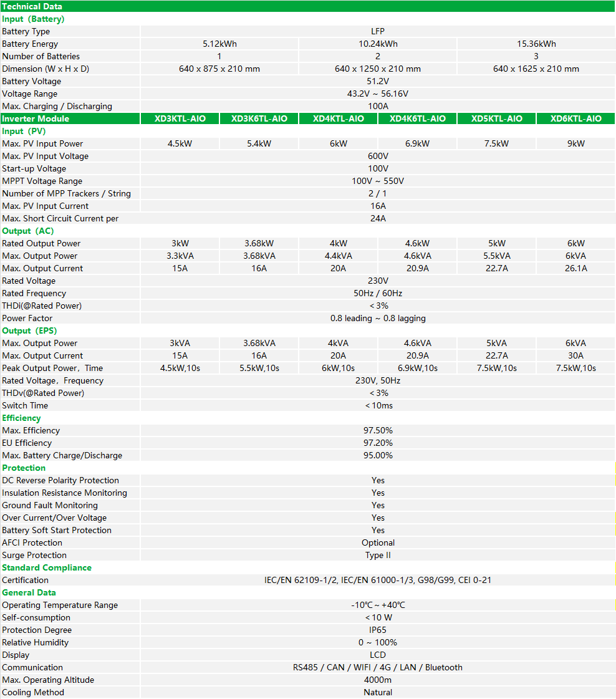
Task: Select the 9kW Max. PV Input Power cell
Action: pyautogui.click(x=575, y=143)
